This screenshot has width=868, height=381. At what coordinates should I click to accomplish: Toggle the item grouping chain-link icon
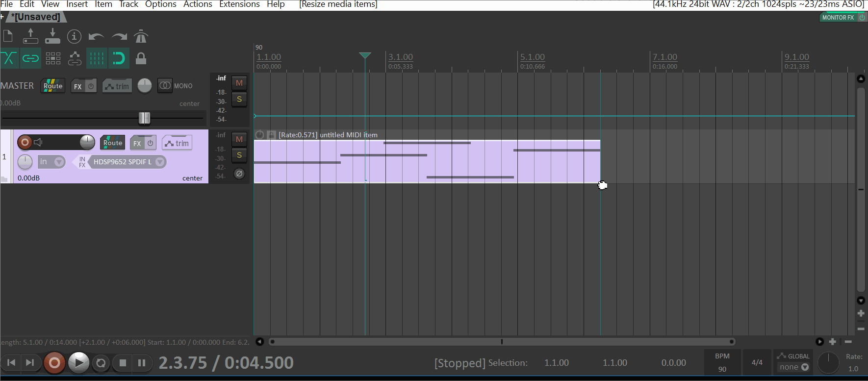(x=30, y=58)
